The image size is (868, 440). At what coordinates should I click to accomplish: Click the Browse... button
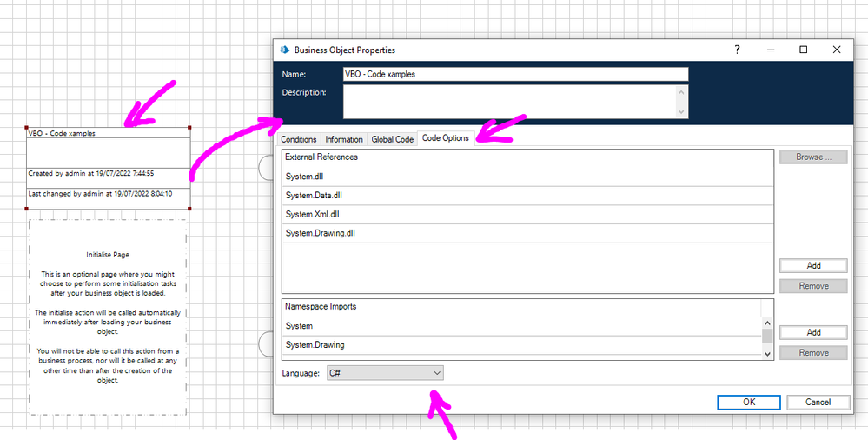pyautogui.click(x=813, y=157)
